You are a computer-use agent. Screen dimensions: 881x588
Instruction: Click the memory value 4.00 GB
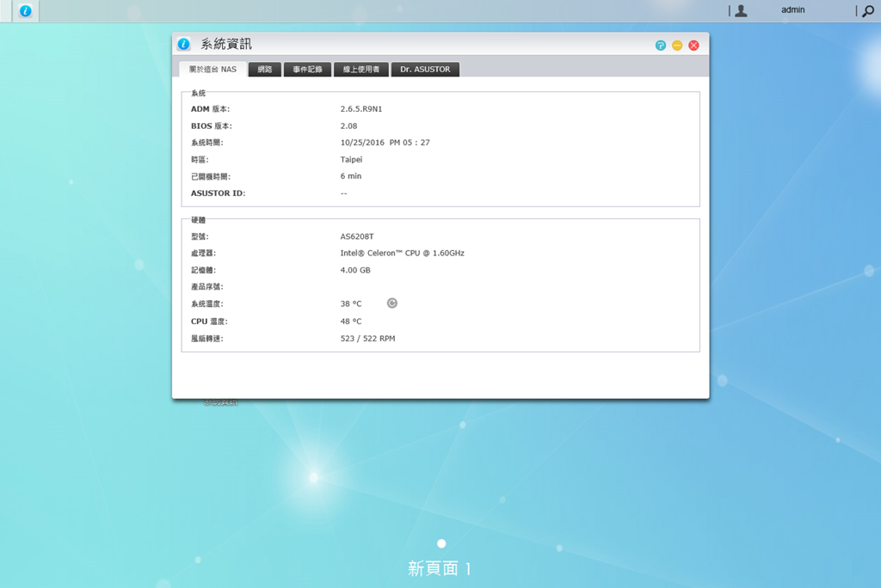tap(355, 270)
